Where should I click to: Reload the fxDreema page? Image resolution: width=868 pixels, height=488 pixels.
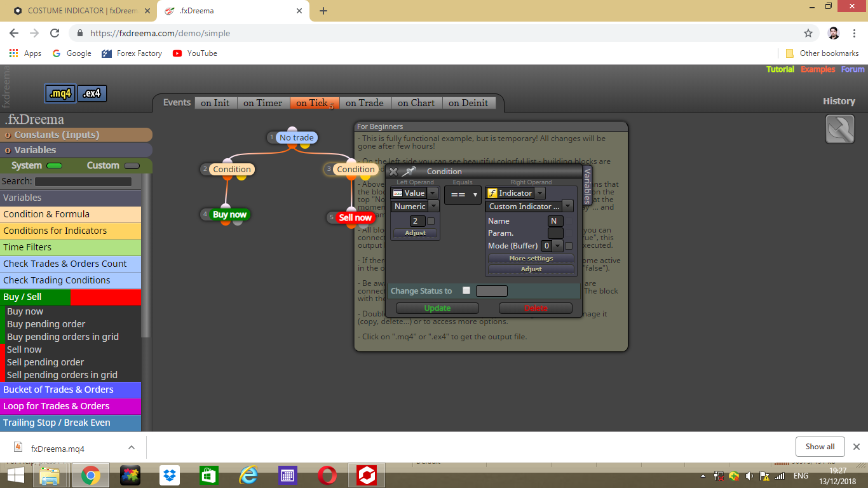pyautogui.click(x=55, y=33)
